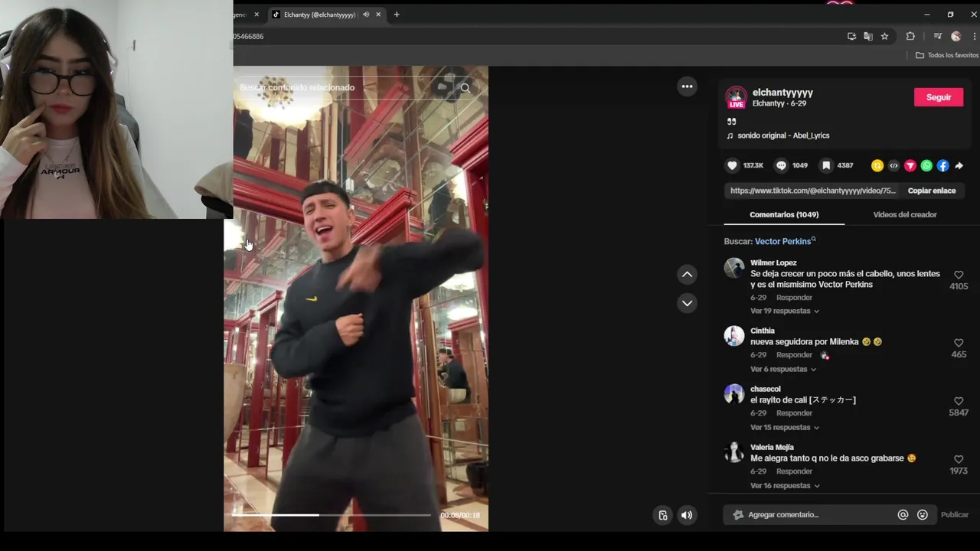
Task: Reply to Cinthia's comment
Action: point(794,355)
